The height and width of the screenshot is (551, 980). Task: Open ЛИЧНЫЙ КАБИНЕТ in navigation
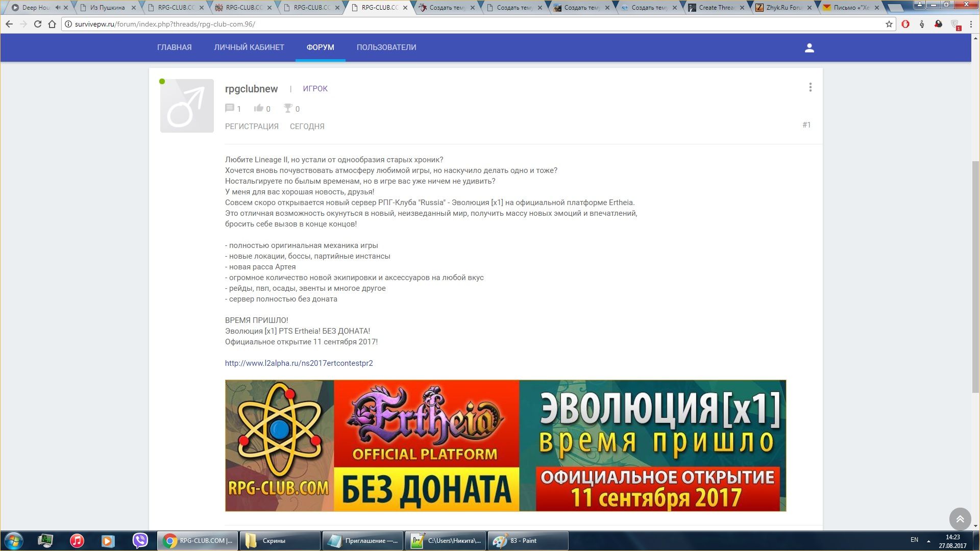coord(249,47)
